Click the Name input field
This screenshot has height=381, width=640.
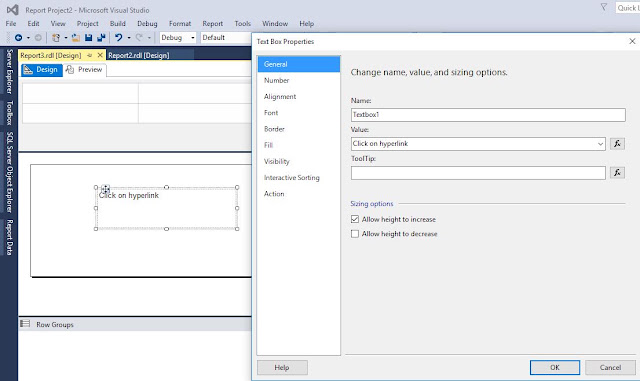coord(488,115)
